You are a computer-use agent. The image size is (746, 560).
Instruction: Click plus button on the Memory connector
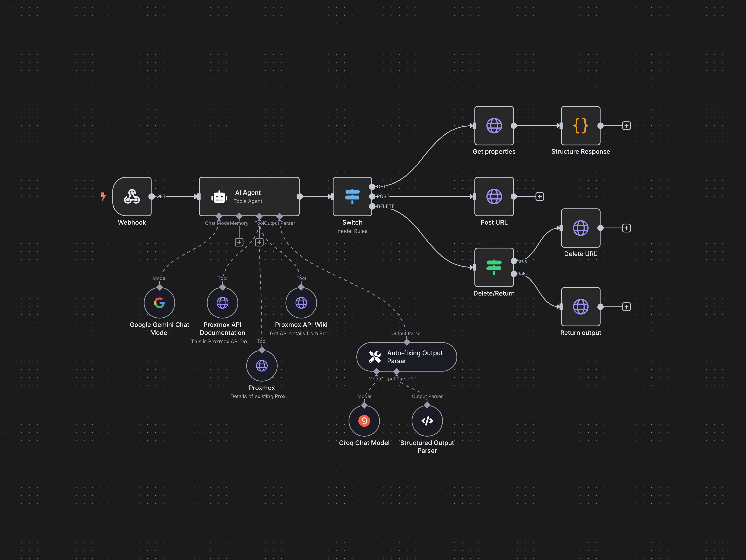point(239,242)
